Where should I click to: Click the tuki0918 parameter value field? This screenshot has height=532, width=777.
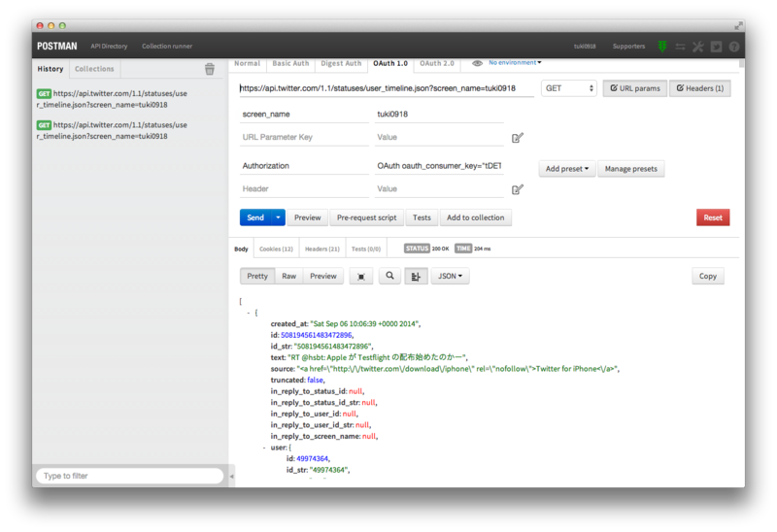tap(439, 115)
